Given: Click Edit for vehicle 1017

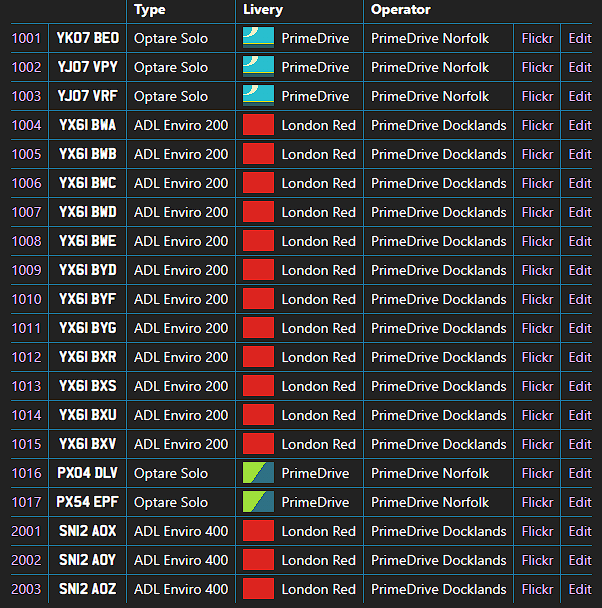Looking at the screenshot, I should (x=580, y=502).
